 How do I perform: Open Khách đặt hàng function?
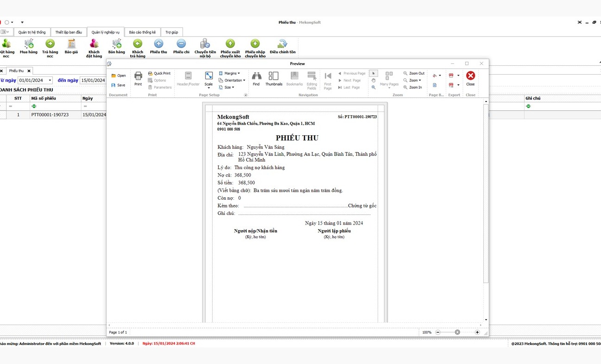pos(94,48)
